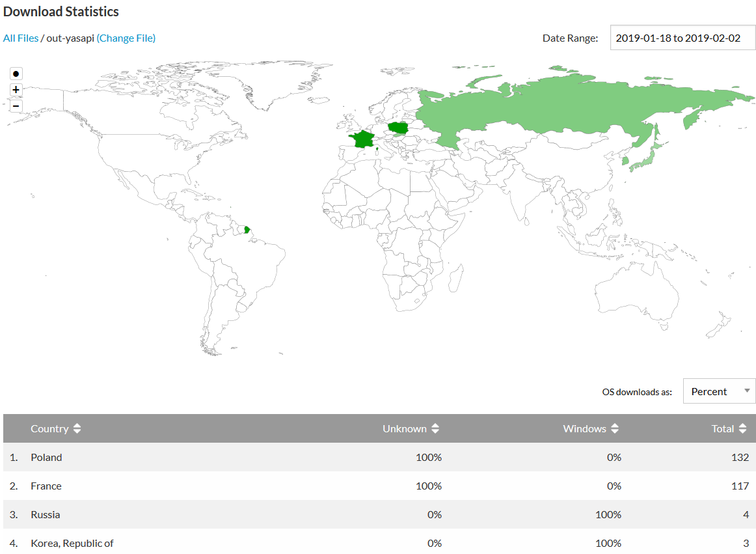This screenshot has width=756, height=554.
Task: Click Poland on the world map
Action: point(397,128)
